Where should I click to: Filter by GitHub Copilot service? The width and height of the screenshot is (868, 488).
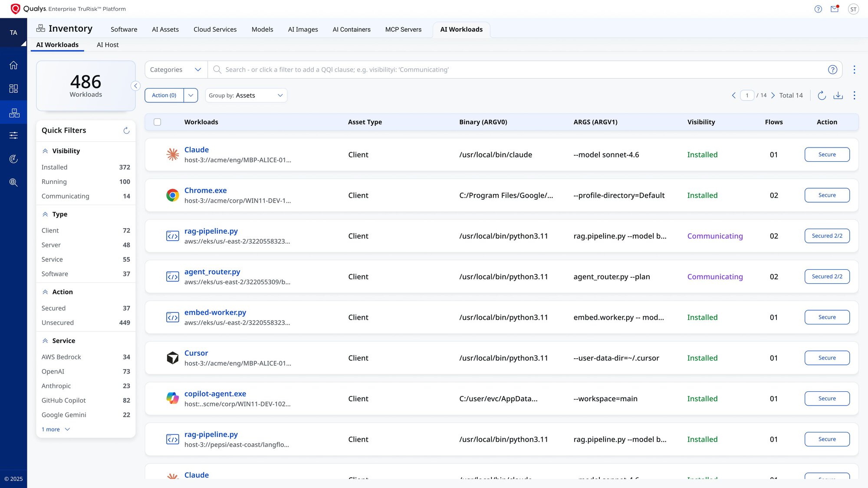click(x=86, y=400)
